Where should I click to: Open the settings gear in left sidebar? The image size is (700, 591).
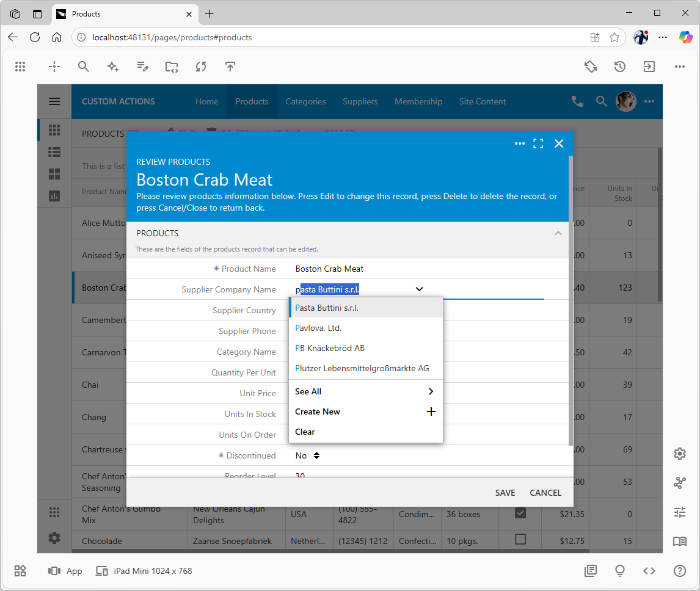tap(54, 538)
